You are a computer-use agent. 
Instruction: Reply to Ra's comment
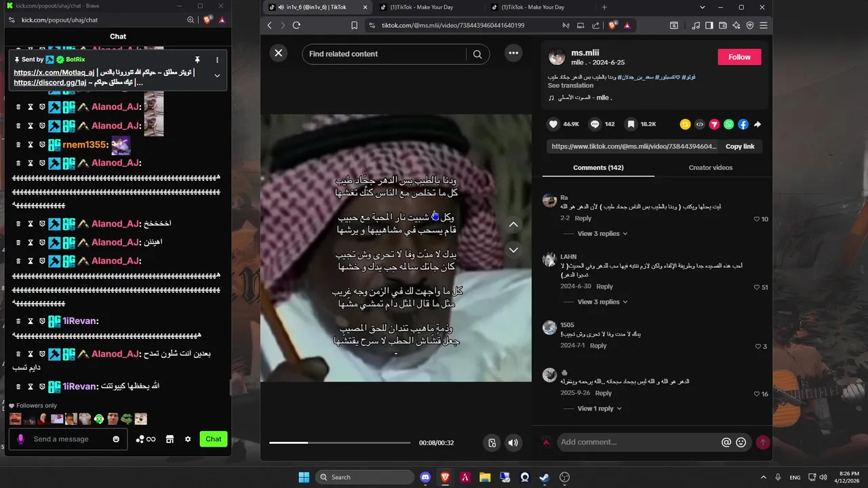[583, 218]
